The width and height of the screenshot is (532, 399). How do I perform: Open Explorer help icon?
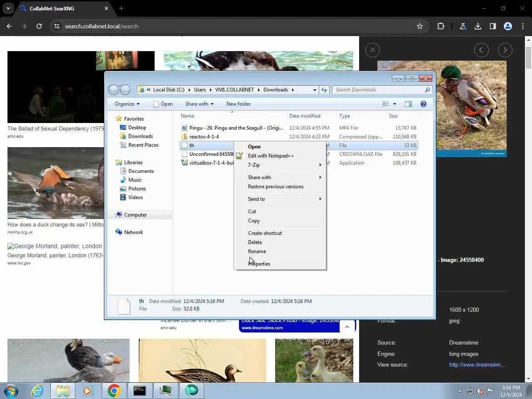click(x=424, y=104)
